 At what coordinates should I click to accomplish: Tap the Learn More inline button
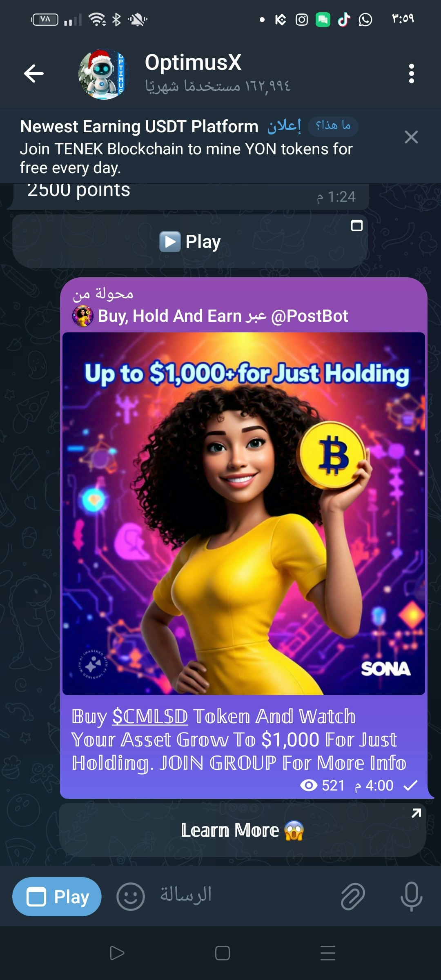[243, 830]
